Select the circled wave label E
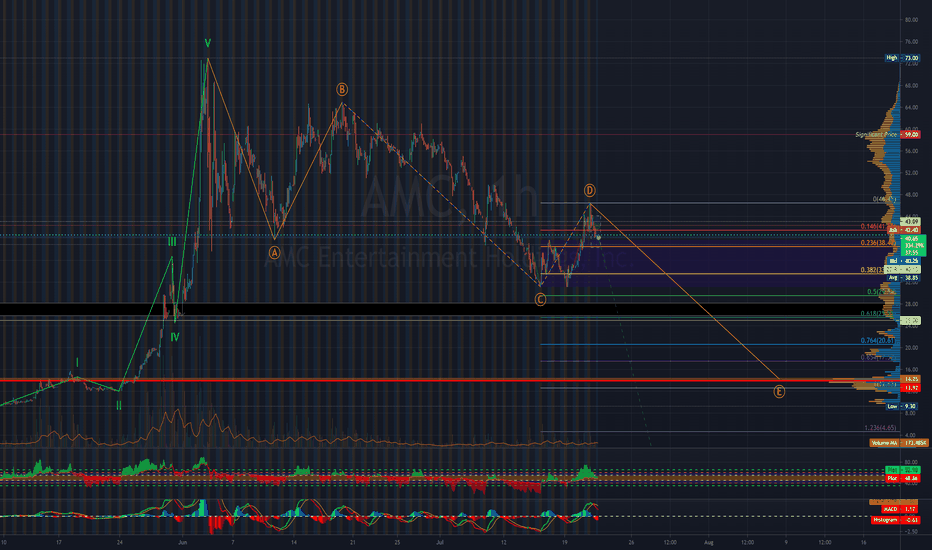Image resolution: width=932 pixels, height=550 pixels. tap(779, 391)
